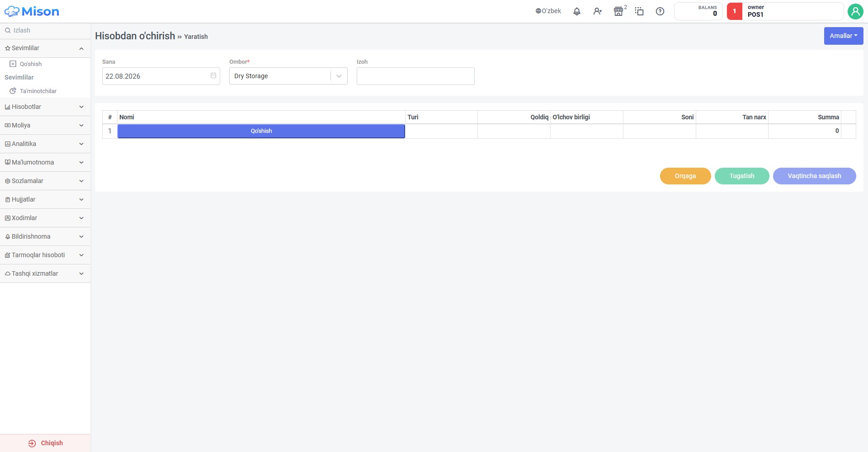868x452 pixels.
Task: Open the Ta'minotchilar favorite link
Action: [x=38, y=91]
